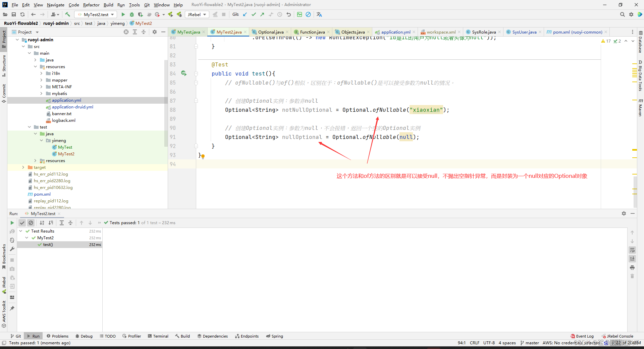644x349 pixels.
Task: Collapse all in Project panel
Action: 144,32
